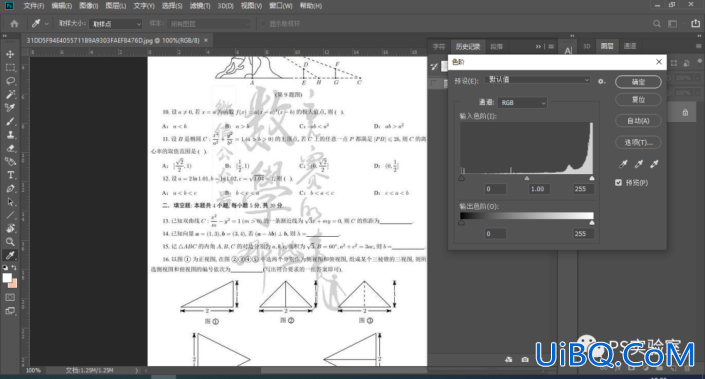Image resolution: width=705 pixels, height=379 pixels.
Task: Open the 取样大小 sample size dropdown
Action: click(116, 24)
